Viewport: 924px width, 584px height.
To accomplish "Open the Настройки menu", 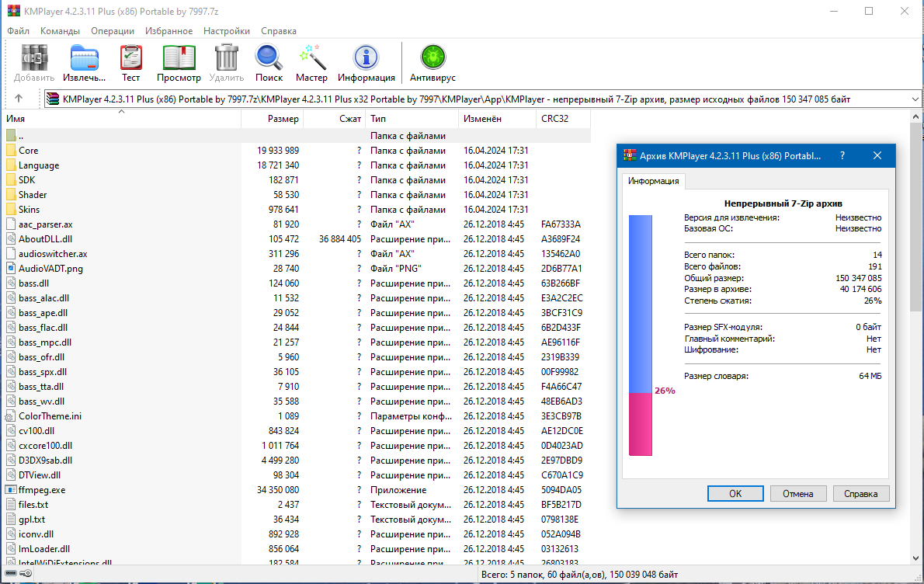I will tap(227, 30).
